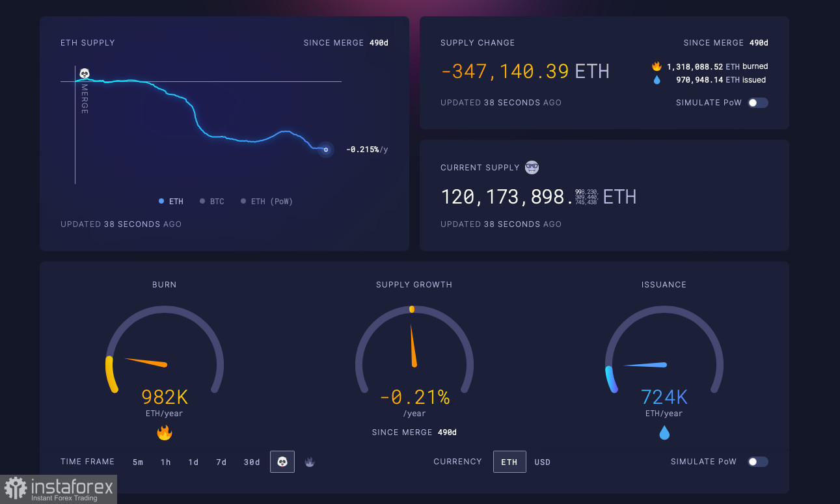The width and height of the screenshot is (840, 504).
Task: Select the 1d time frame
Action: point(193,462)
